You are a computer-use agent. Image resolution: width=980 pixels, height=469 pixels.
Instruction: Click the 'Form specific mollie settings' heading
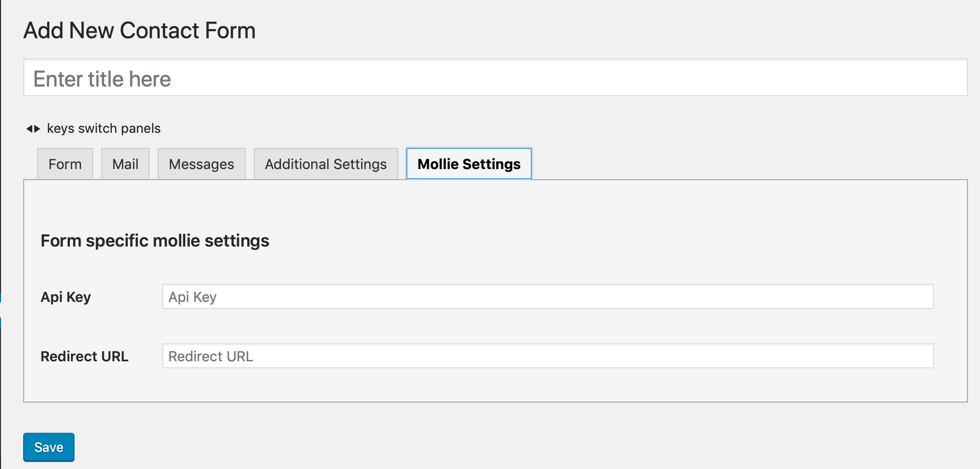[x=155, y=241]
